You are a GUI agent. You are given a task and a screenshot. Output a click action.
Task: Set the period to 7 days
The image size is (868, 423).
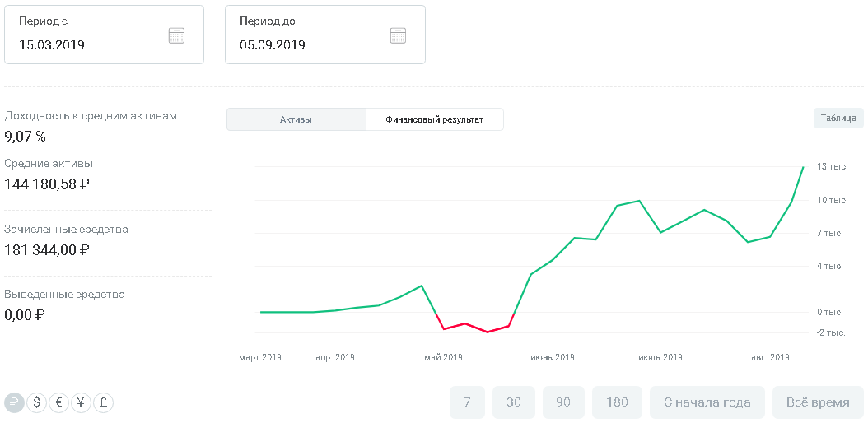click(467, 402)
